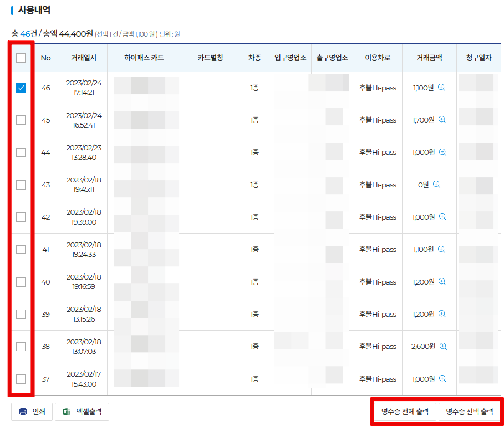The height and width of the screenshot is (426, 504).
Task: Click the date 2023/02/18 13:15:26
Action: coord(84,314)
